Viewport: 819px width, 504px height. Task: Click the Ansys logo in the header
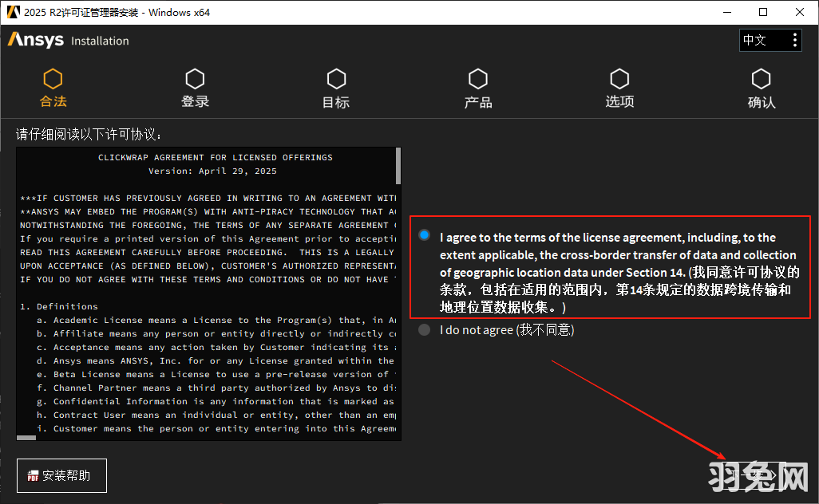tap(37, 40)
